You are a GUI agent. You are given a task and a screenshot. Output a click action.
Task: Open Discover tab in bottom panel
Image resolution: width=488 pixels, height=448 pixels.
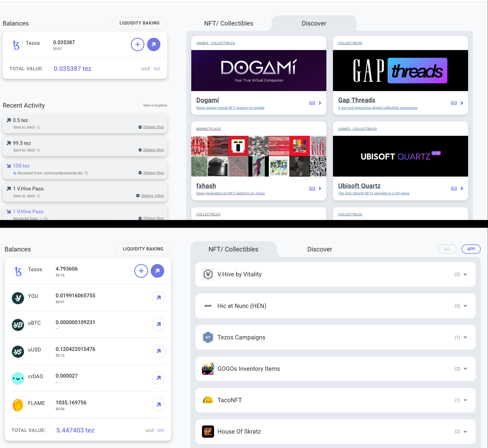(x=320, y=249)
